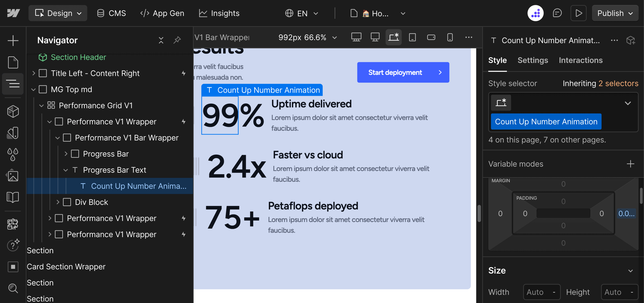644x303 pixels.
Task: Open App Gen
Action: 162,13
